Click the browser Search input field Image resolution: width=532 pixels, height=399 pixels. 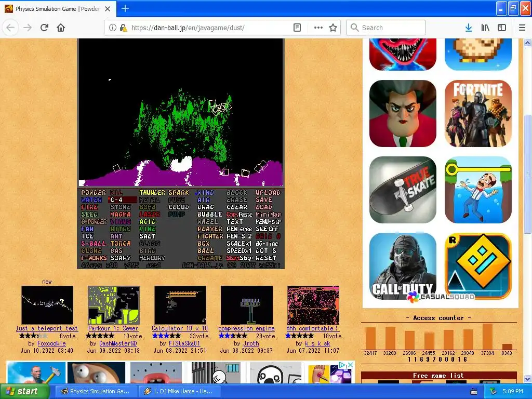[386, 28]
